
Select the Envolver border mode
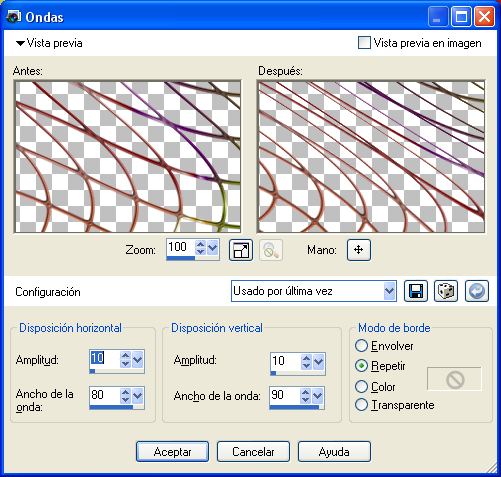point(361,346)
